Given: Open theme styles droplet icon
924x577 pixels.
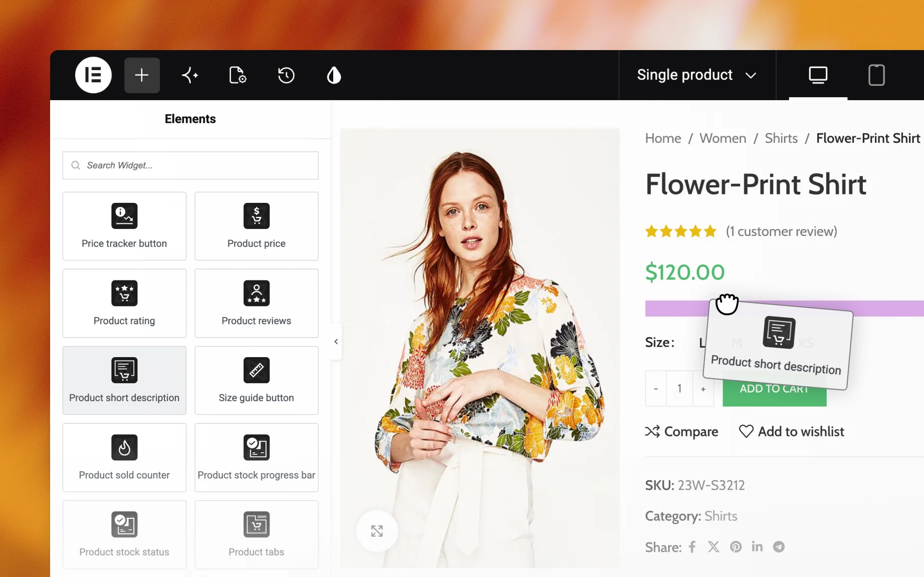Looking at the screenshot, I should pyautogui.click(x=334, y=76).
